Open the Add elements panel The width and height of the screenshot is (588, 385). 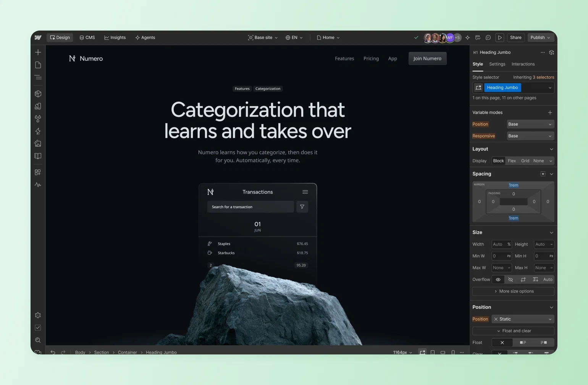tap(38, 52)
